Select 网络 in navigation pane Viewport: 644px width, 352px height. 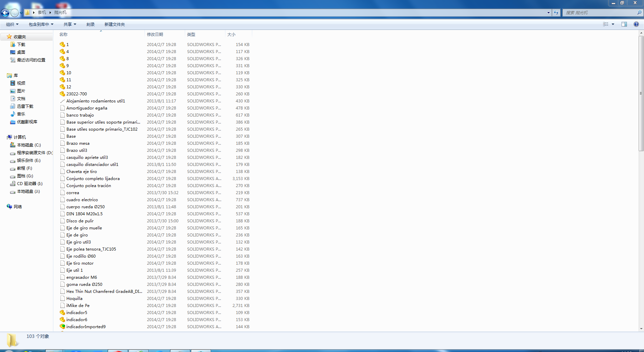coord(17,207)
